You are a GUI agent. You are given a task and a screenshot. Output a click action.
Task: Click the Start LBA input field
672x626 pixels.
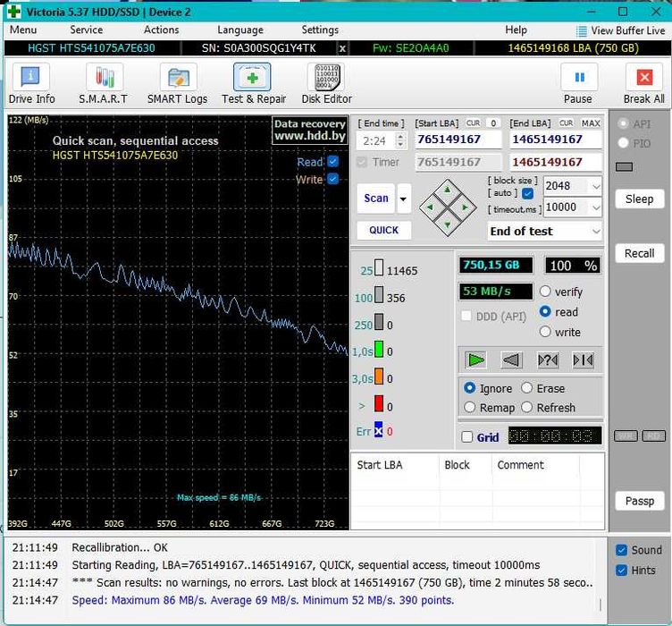coord(459,140)
